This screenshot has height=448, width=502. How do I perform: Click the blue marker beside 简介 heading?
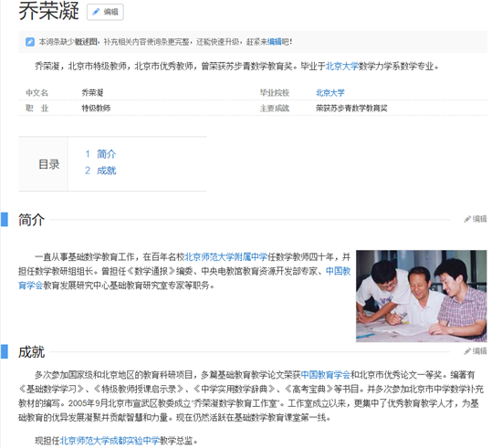[x=5, y=220]
